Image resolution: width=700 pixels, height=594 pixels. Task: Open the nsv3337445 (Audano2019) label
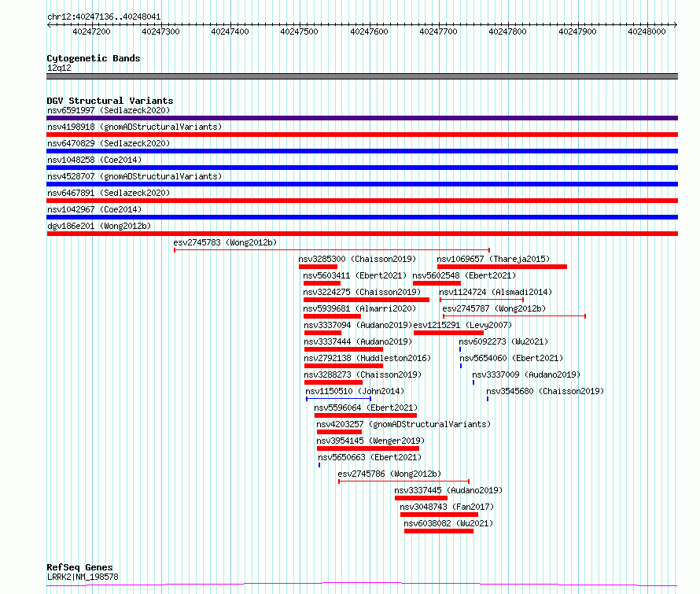click(448, 490)
